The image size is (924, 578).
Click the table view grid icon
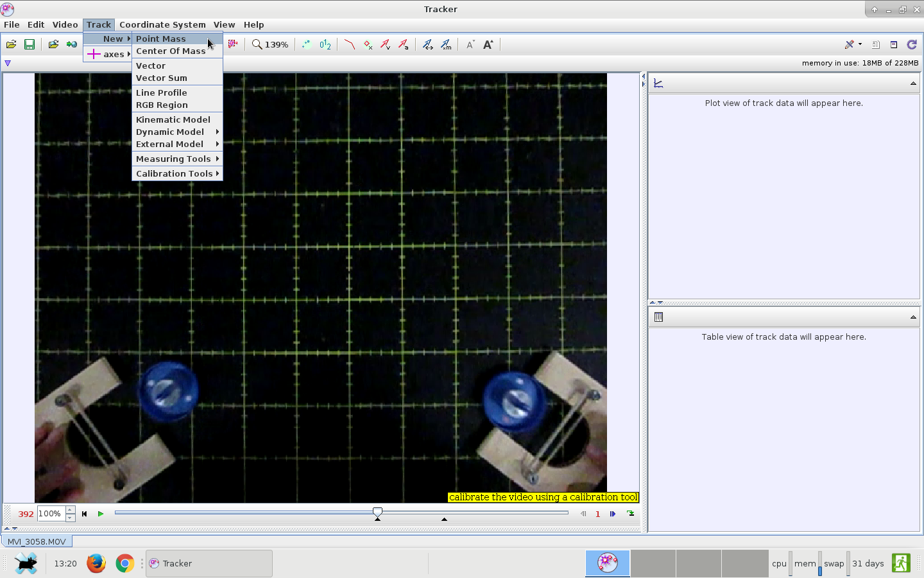[658, 317]
